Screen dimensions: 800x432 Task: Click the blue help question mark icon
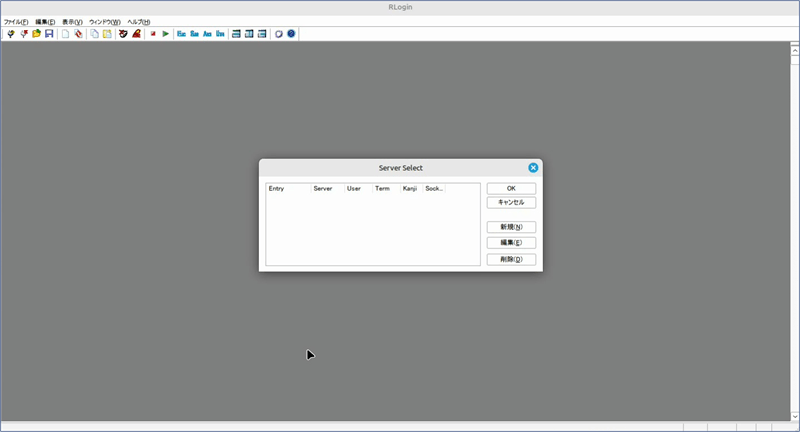tap(291, 34)
